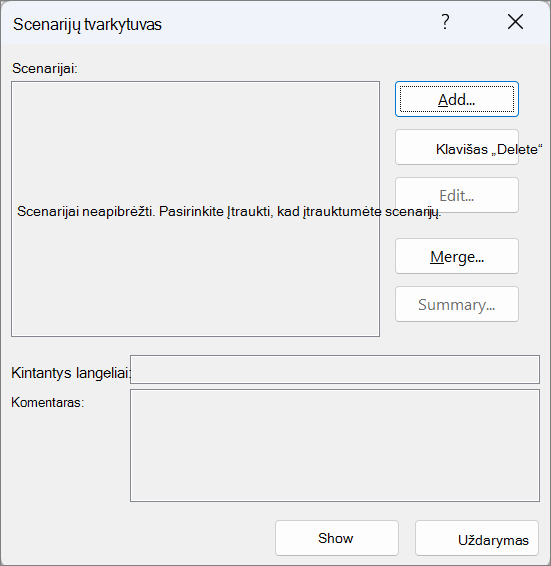Click inside the Scenarijai list box
Image resolution: width=551 pixels, height=566 pixels.
[195, 209]
